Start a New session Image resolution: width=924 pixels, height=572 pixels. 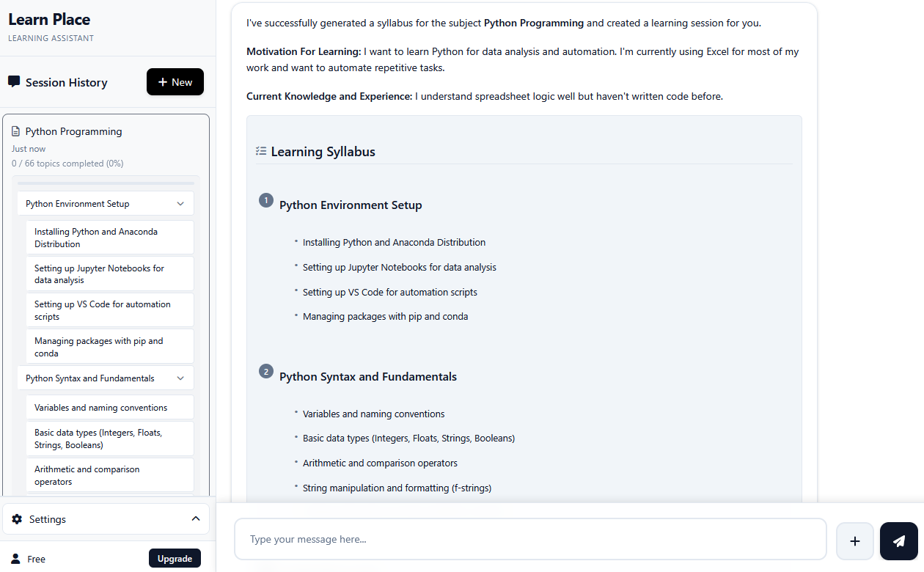tap(175, 82)
